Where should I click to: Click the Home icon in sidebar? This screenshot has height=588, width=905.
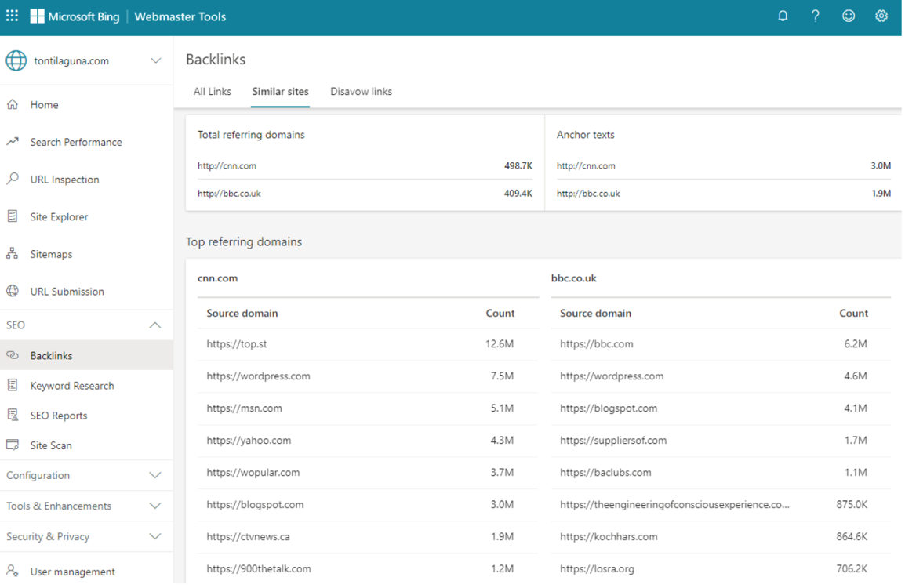[x=13, y=104]
